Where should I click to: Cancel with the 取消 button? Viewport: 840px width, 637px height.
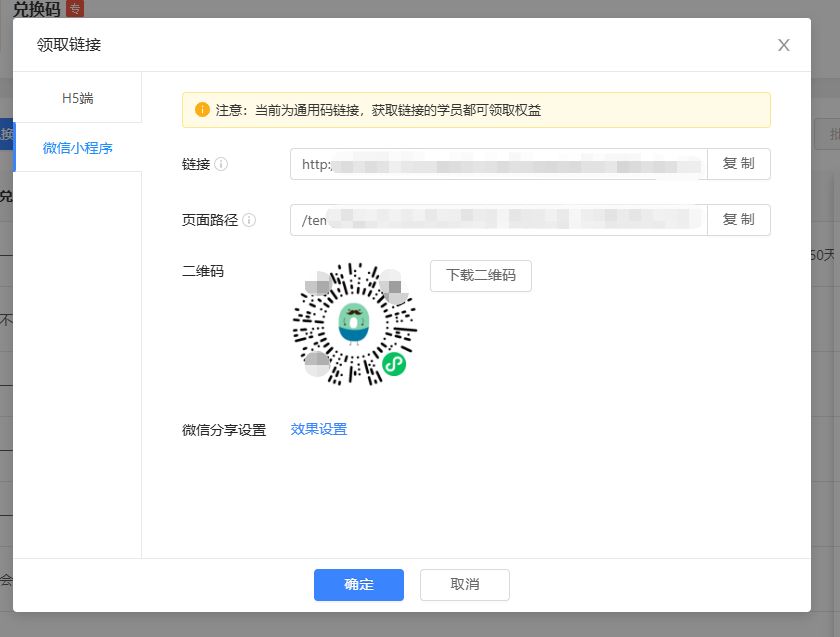tap(464, 584)
